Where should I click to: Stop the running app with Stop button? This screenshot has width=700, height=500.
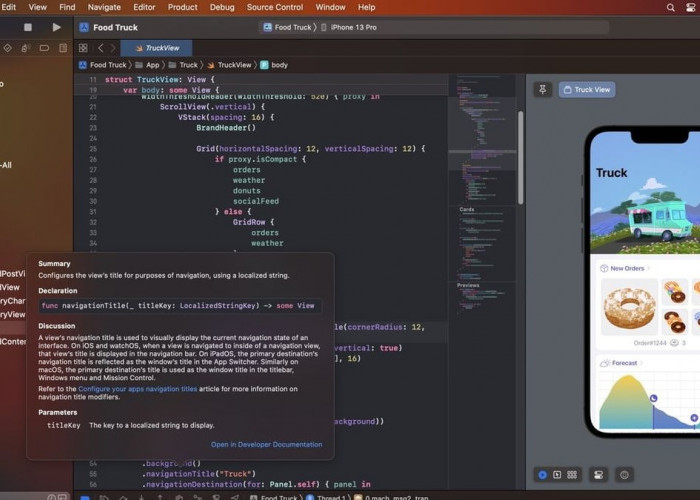pyautogui.click(x=28, y=27)
